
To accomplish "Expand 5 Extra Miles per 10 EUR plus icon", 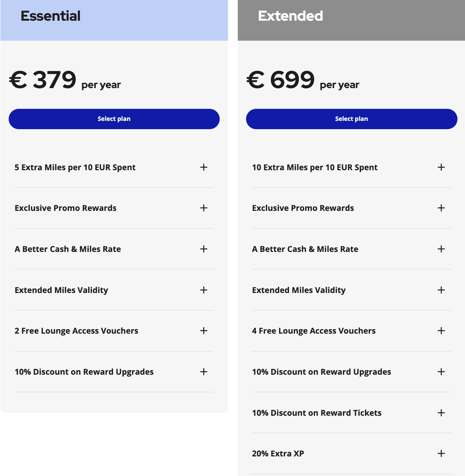I will click(204, 167).
